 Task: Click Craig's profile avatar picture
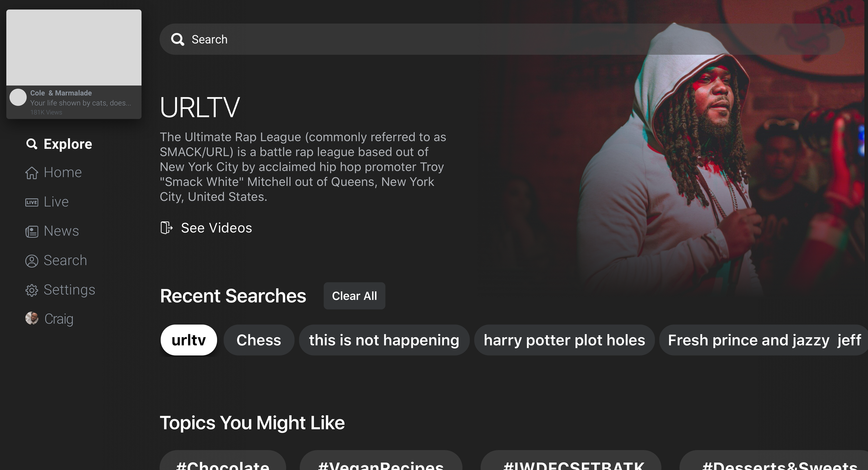click(32, 318)
